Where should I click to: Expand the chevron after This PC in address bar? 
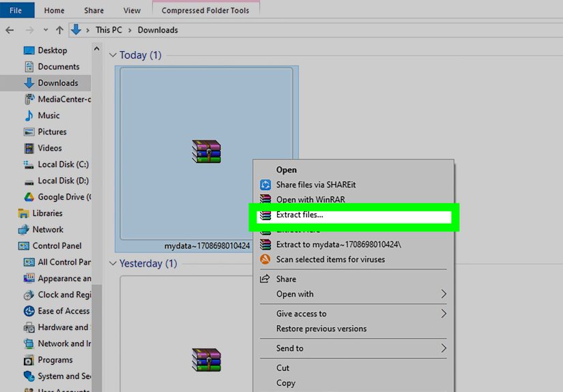[x=130, y=31]
